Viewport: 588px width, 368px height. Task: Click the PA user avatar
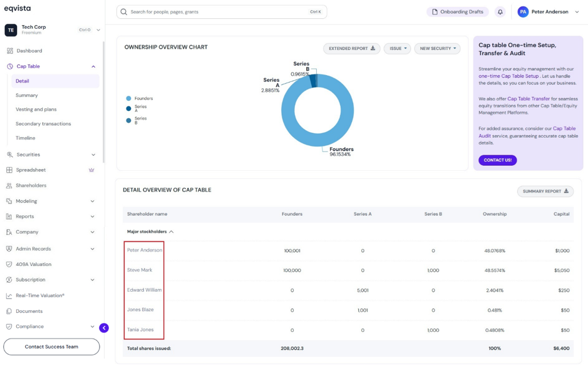[x=523, y=12]
